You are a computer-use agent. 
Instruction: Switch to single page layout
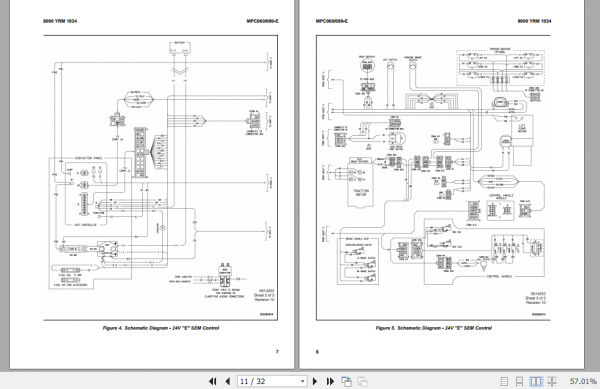tap(504, 381)
